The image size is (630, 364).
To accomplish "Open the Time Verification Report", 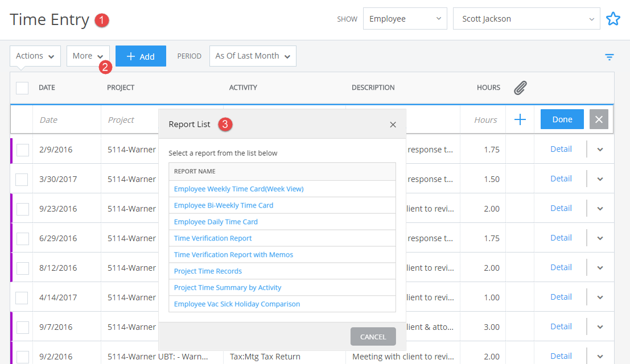I will point(212,238).
